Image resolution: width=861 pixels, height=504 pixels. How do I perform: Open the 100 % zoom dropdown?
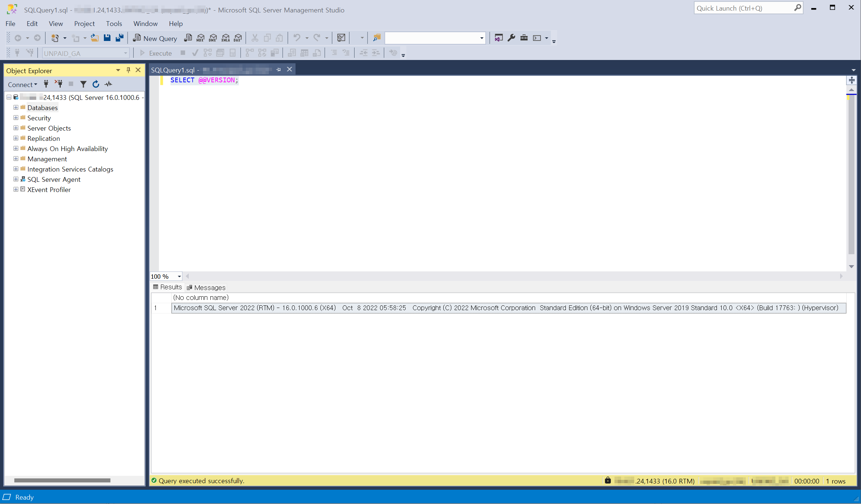pyautogui.click(x=179, y=277)
